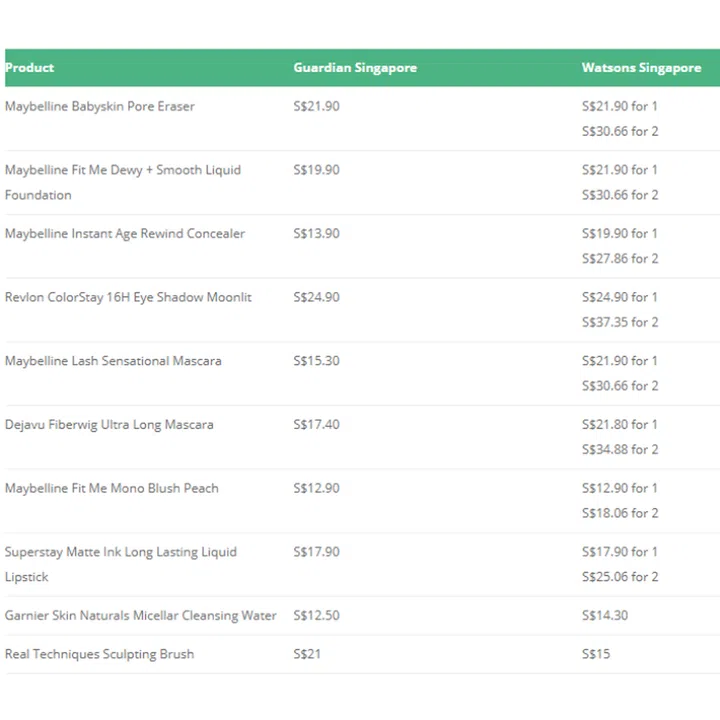Click the S$14.30 Watsons price
The height and width of the screenshot is (720, 720).
(605, 616)
